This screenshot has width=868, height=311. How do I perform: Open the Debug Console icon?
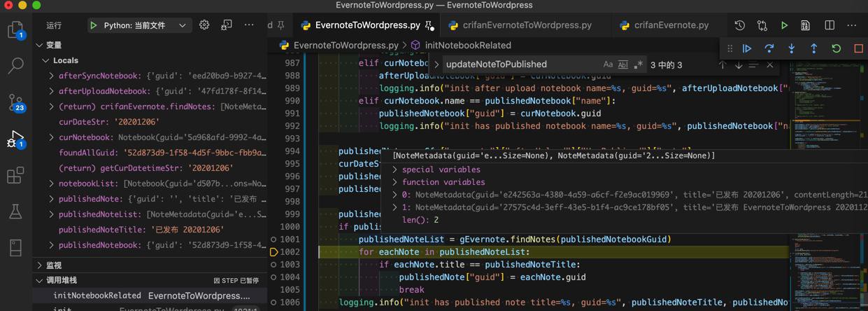[227, 25]
